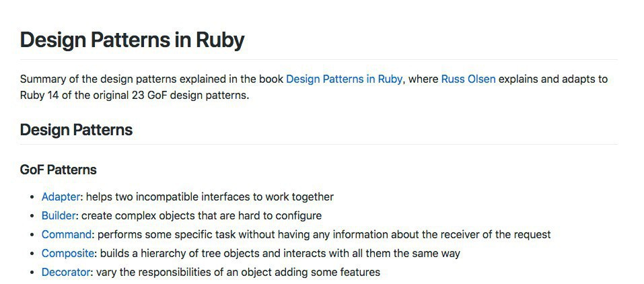
Task: Open the Command pattern link
Action: 66,235
